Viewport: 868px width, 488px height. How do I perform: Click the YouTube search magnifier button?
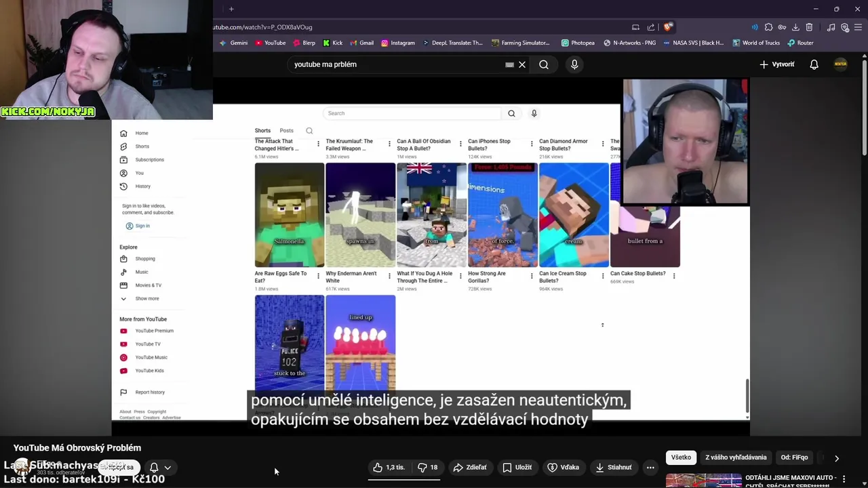(544, 64)
